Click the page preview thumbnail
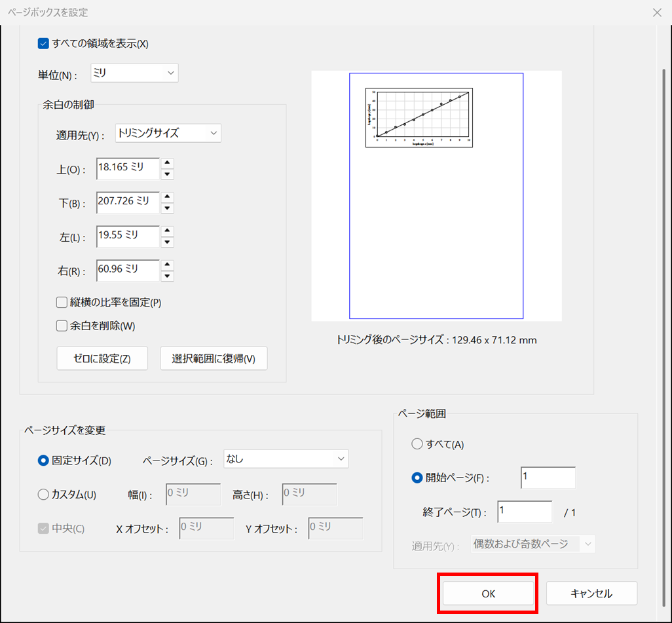672x623 pixels. coord(436,196)
